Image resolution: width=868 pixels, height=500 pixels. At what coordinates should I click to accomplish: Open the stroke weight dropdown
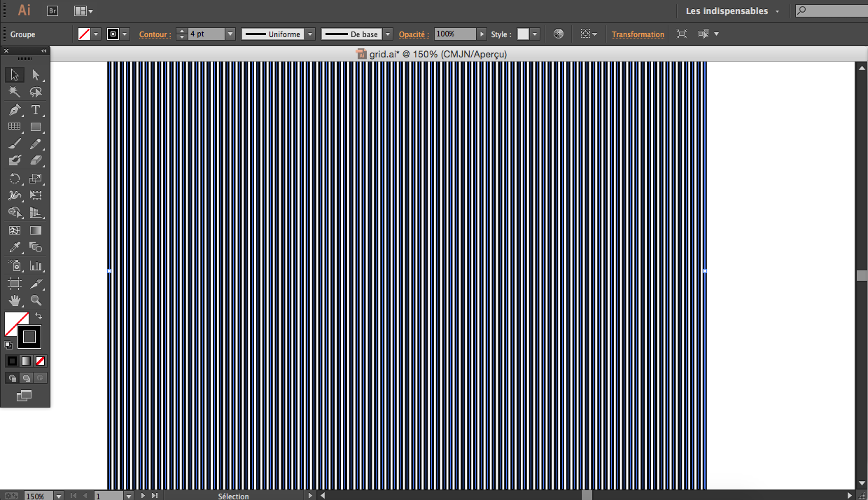(x=230, y=34)
